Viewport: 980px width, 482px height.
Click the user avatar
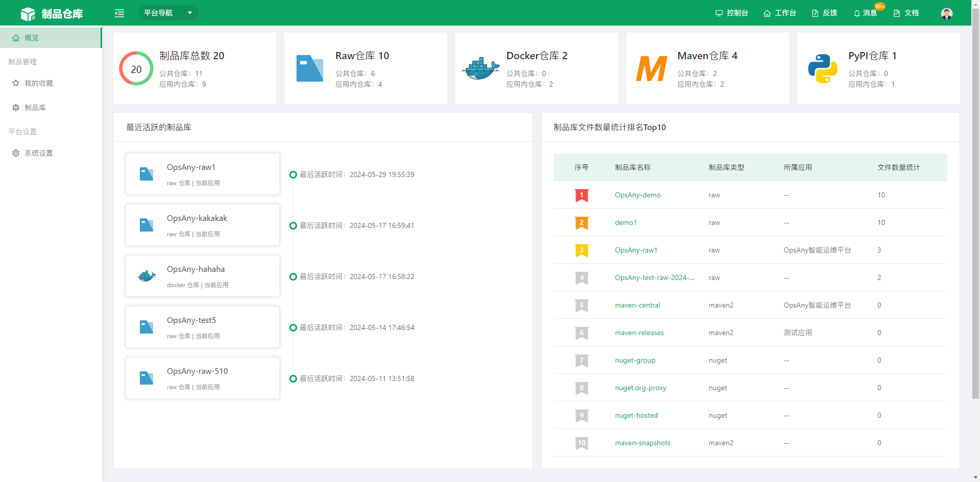(947, 14)
